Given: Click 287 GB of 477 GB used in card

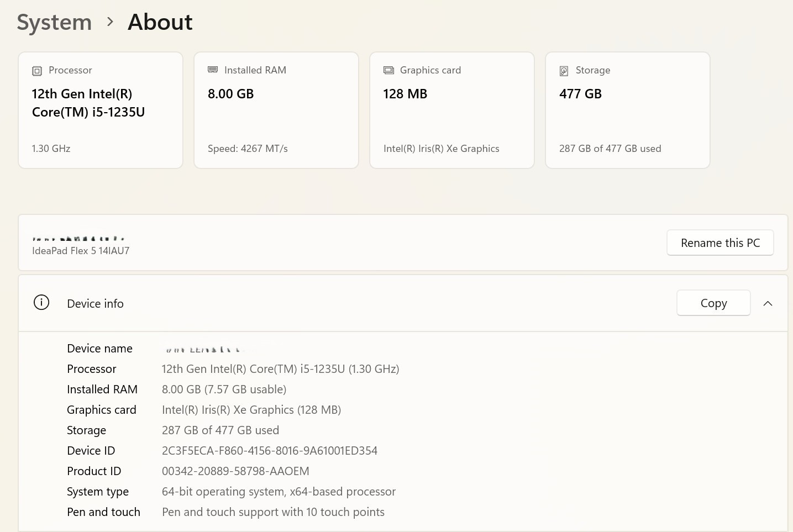Looking at the screenshot, I should [610, 149].
